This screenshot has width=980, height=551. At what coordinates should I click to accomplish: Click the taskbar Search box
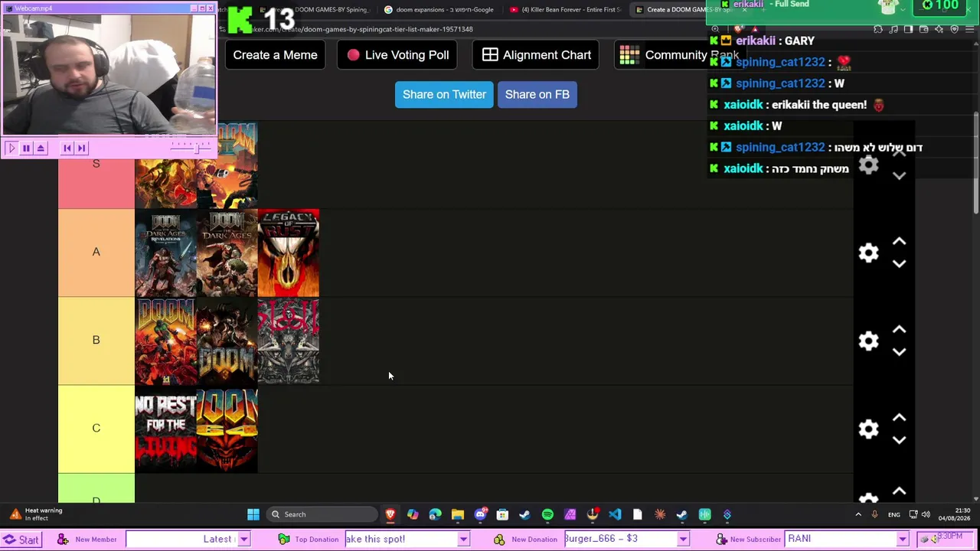click(322, 514)
